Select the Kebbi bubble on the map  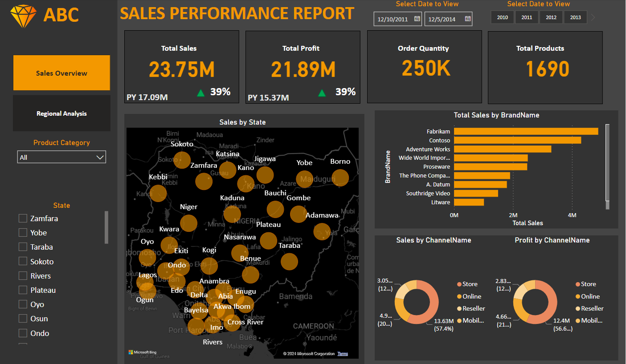coord(158,193)
